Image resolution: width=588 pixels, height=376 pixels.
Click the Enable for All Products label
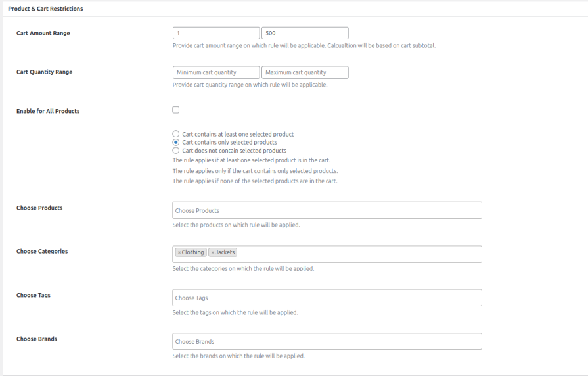click(x=48, y=111)
